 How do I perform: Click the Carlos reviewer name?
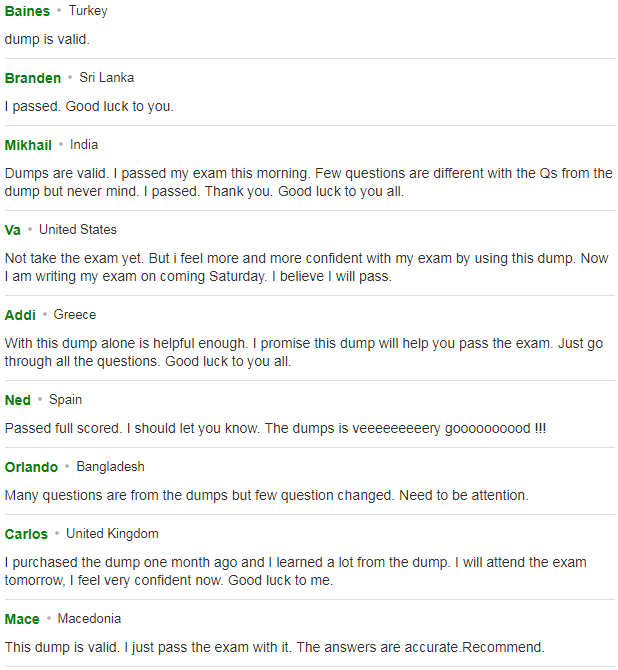point(26,535)
